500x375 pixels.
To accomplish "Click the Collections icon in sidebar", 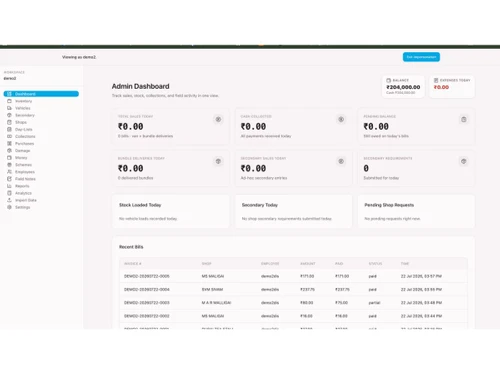I will (9, 136).
